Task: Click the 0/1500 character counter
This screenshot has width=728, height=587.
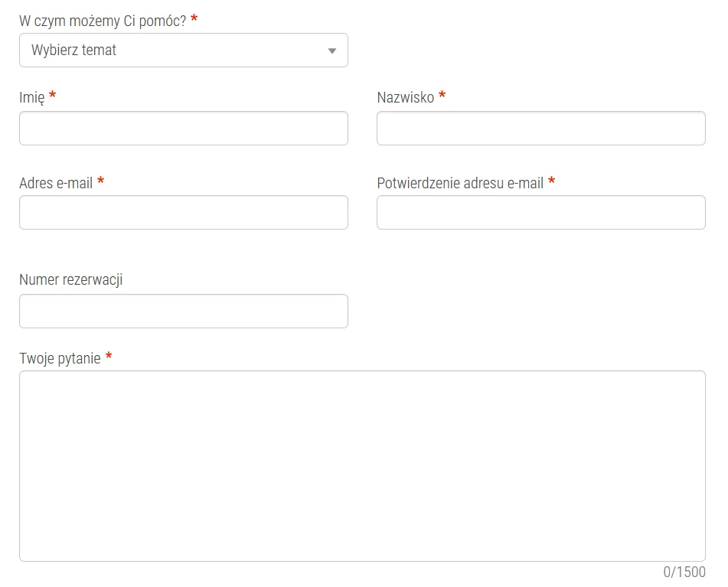Action: 684,572
